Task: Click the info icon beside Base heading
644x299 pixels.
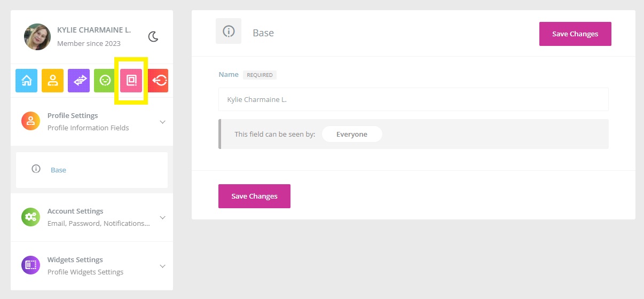Action: (229, 32)
